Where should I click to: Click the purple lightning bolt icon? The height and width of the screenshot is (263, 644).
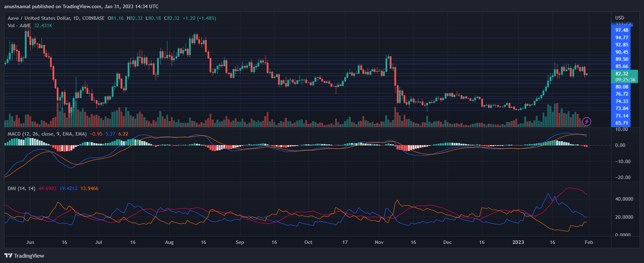pos(587,122)
